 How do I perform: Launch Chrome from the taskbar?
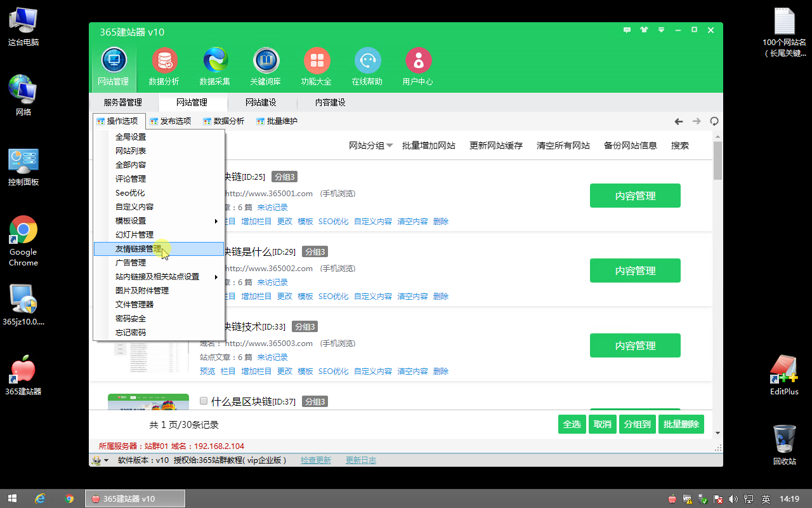tap(69, 498)
